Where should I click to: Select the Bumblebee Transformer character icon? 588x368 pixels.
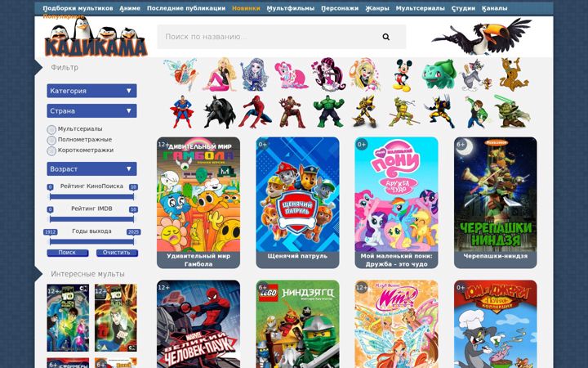(364, 111)
